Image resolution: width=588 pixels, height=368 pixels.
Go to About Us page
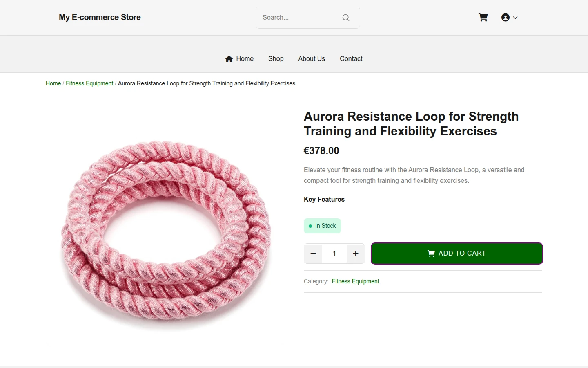[x=312, y=59]
